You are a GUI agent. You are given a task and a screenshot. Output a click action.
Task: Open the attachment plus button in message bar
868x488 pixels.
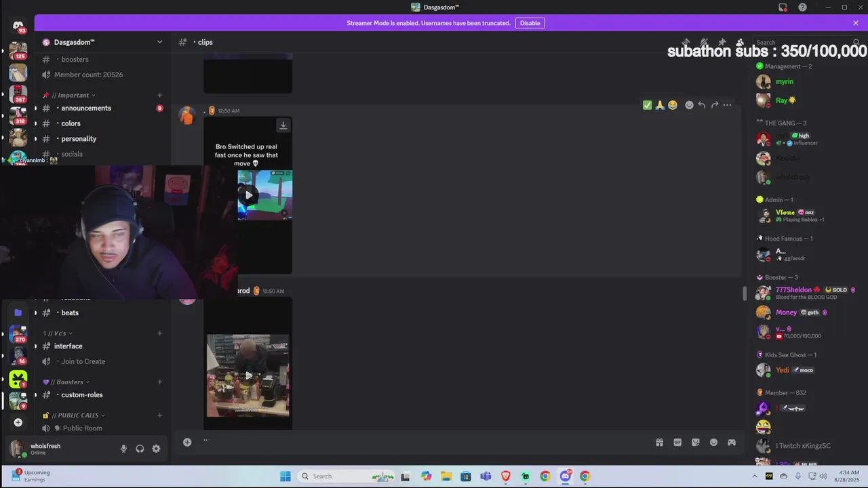[x=187, y=442]
